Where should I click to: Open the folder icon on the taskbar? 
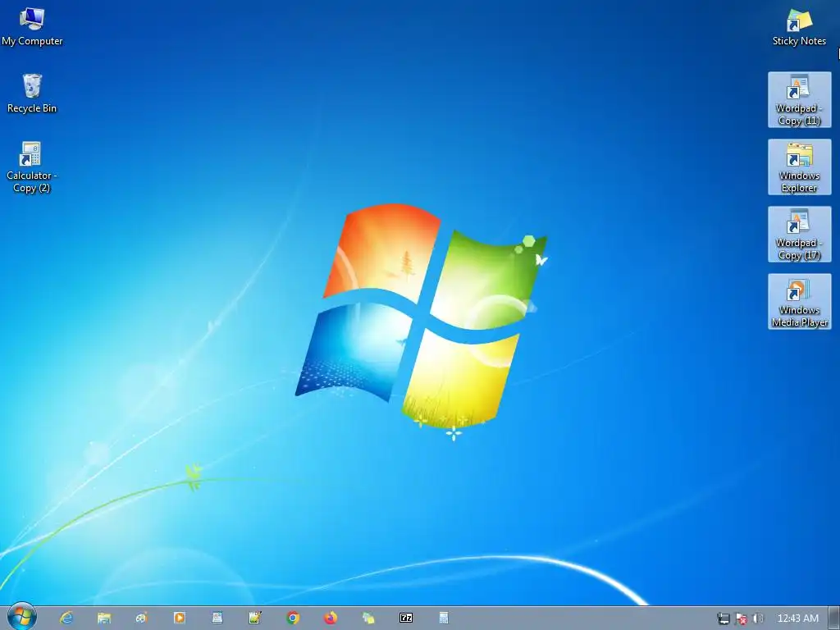tap(104, 618)
